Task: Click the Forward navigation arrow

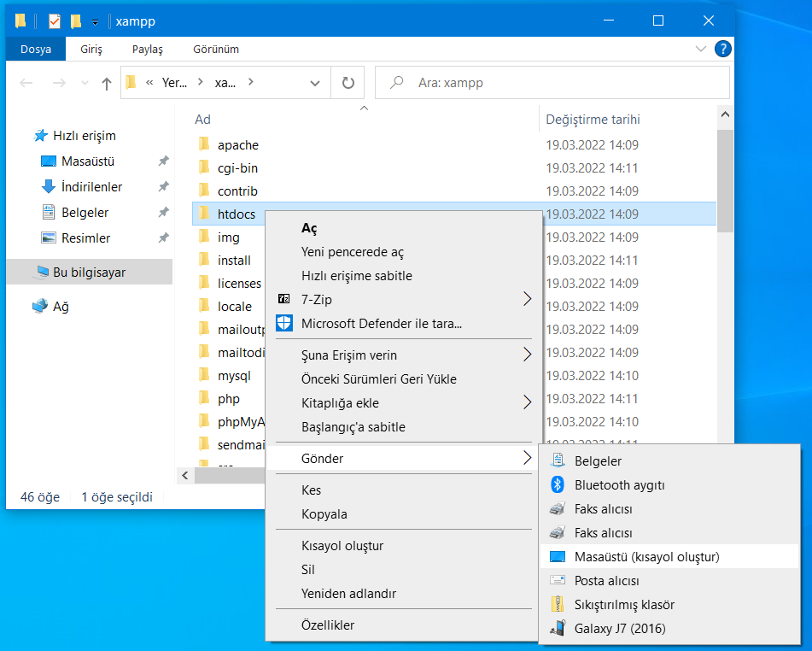Action: coord(59,83)
